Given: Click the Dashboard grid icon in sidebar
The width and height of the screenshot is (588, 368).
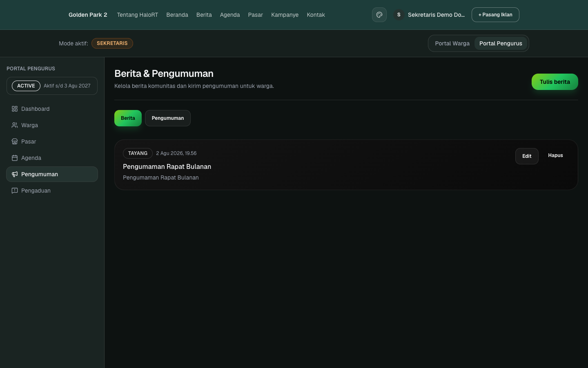Looking at the screenshot, I should pyautogui.click(x=15, y=109).
